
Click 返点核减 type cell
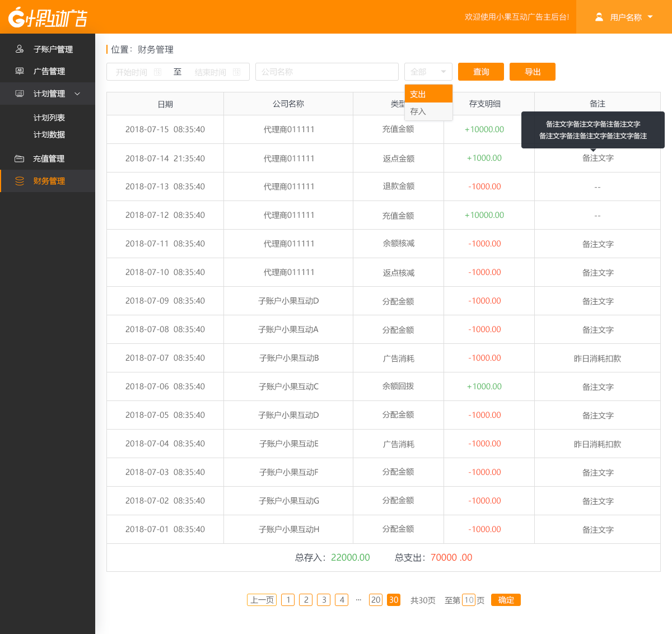pos(398,272)
